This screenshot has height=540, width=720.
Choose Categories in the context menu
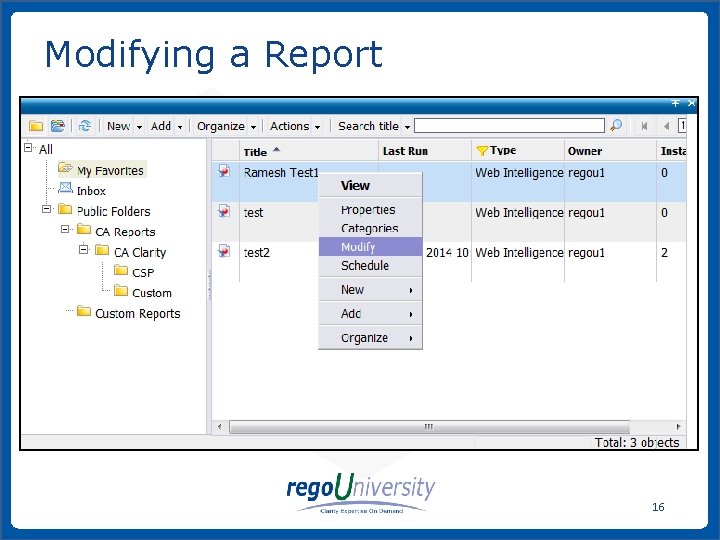point(370,228)
